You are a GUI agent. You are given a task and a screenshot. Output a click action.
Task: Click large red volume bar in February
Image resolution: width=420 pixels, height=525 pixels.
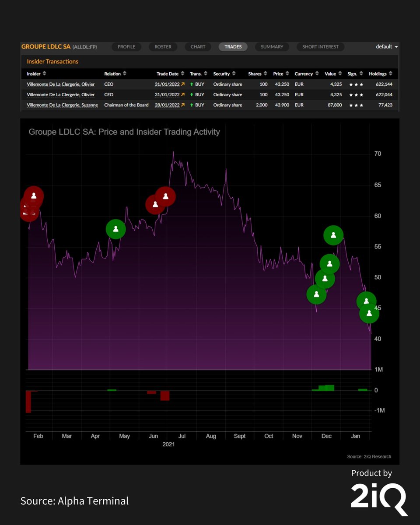point(28,401)
